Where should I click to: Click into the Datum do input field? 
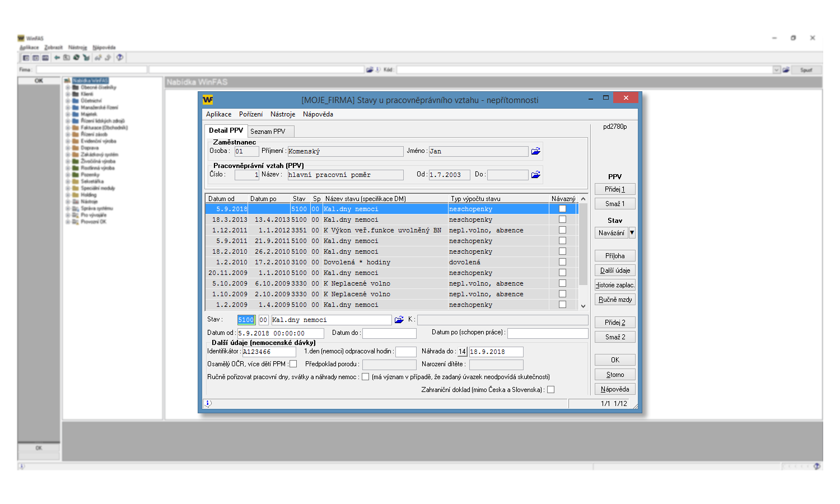point(389,333)
